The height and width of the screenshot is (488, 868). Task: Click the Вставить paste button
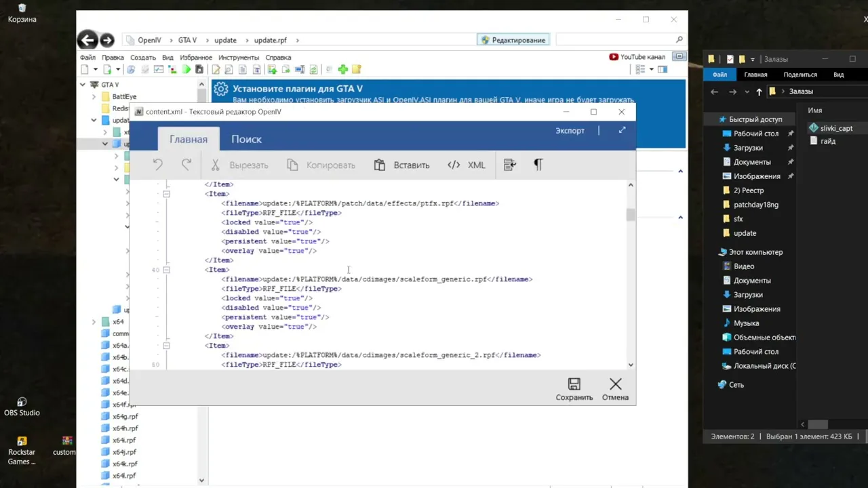coord(401,165)
